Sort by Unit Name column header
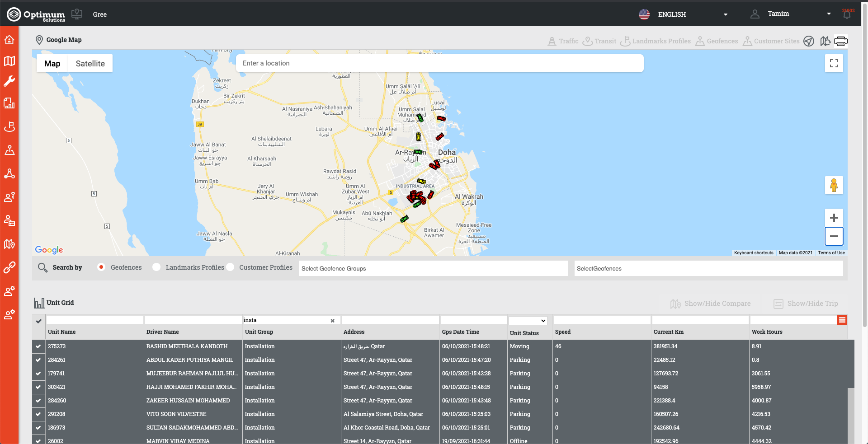The width and height of the screenshot is (868, 444). pyautogui.click(x=62, y=332)
